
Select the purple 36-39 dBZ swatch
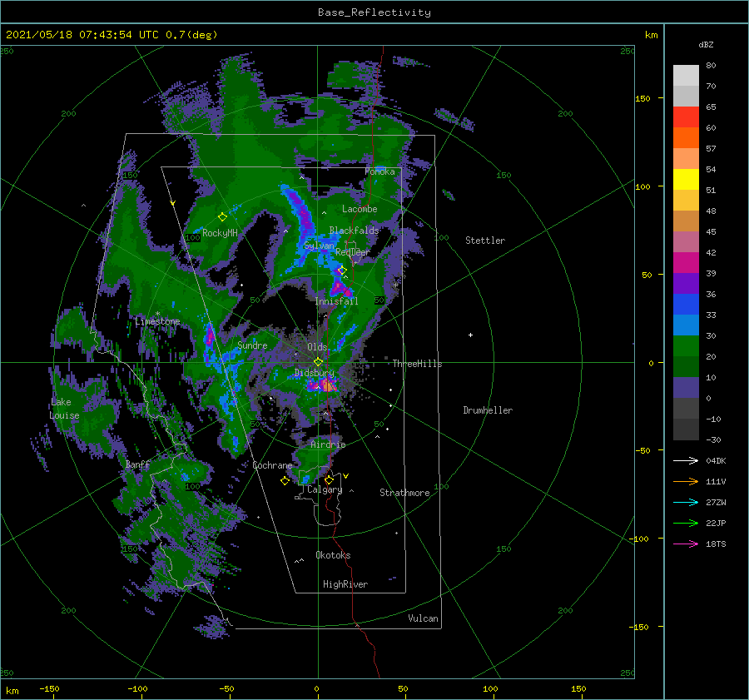[x=686, y=283]
